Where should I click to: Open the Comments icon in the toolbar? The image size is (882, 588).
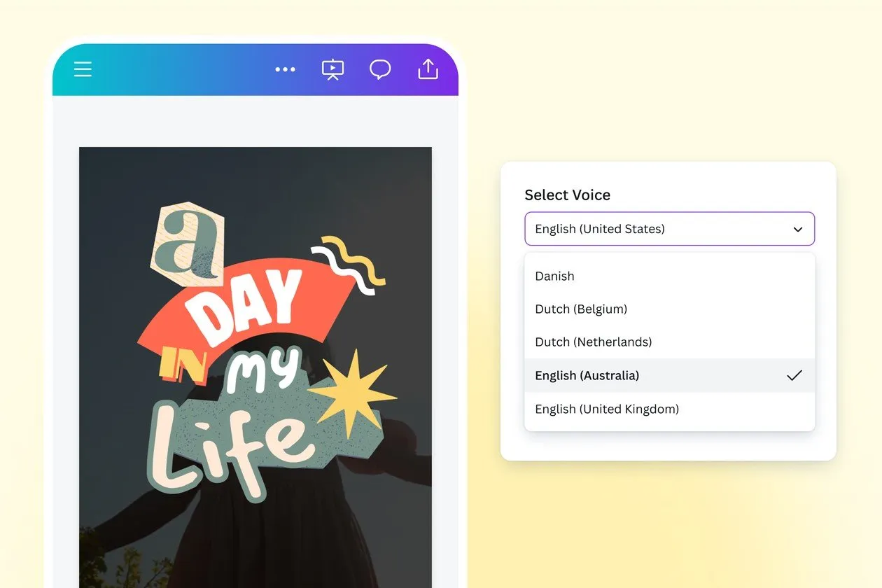380,69
